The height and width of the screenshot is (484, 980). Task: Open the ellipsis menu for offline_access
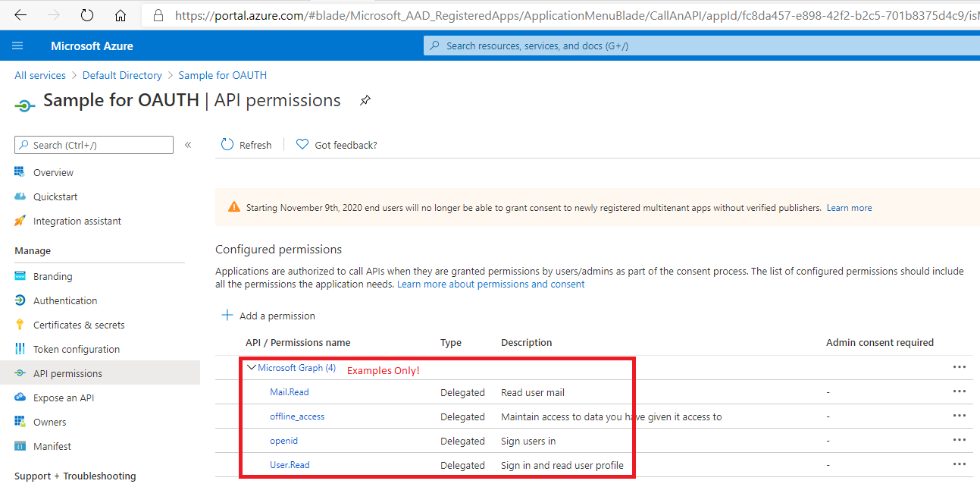pyautogui.click(x=960, y=416)
